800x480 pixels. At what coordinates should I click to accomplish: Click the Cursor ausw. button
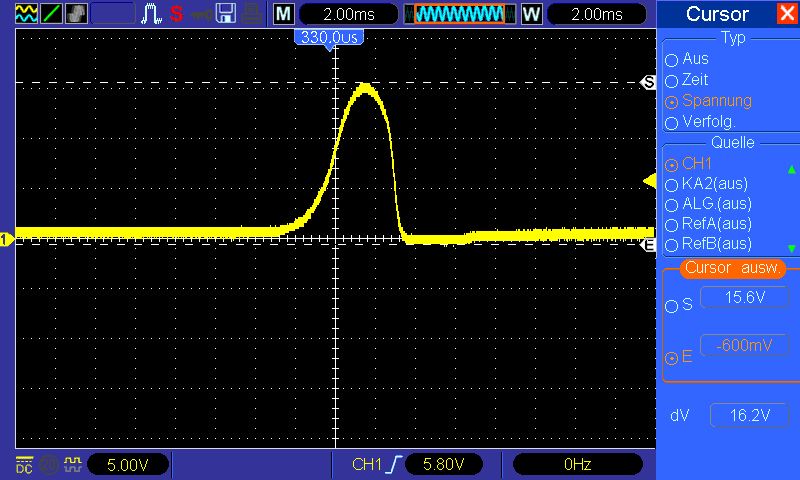(733, 268)
